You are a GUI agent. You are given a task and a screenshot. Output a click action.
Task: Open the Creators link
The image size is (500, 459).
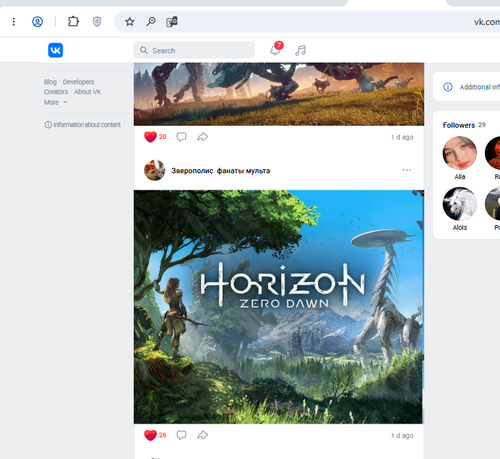(56, 92)
